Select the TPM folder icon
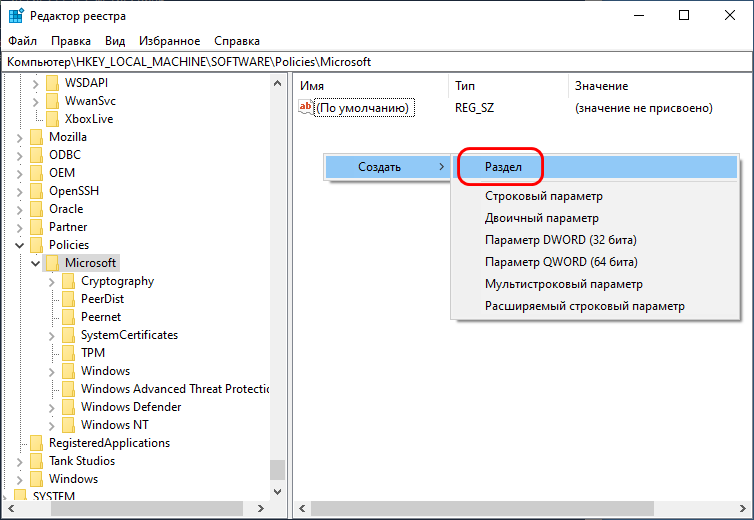The width and height of the screenshot is (754, 520). click(69, 353)
